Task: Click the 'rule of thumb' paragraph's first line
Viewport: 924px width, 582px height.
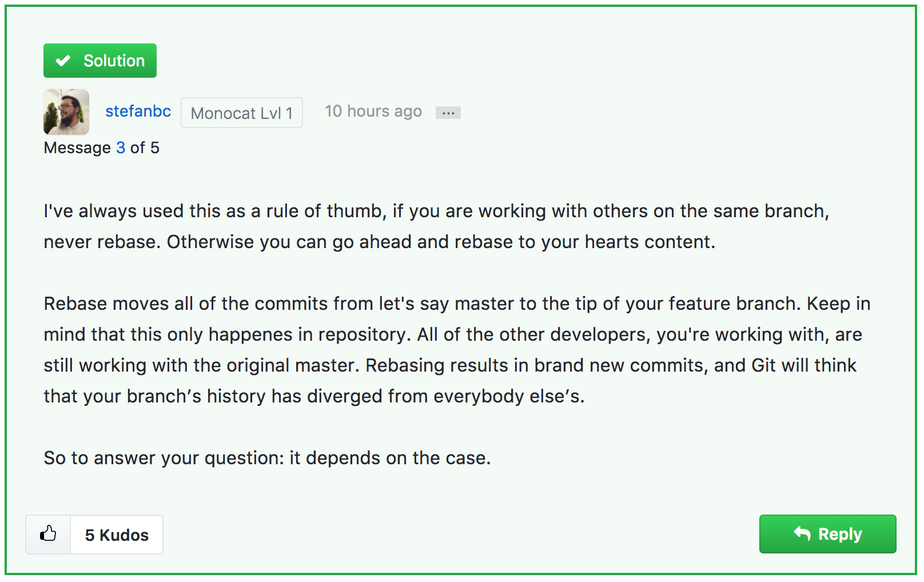Action: pos(436,211)
